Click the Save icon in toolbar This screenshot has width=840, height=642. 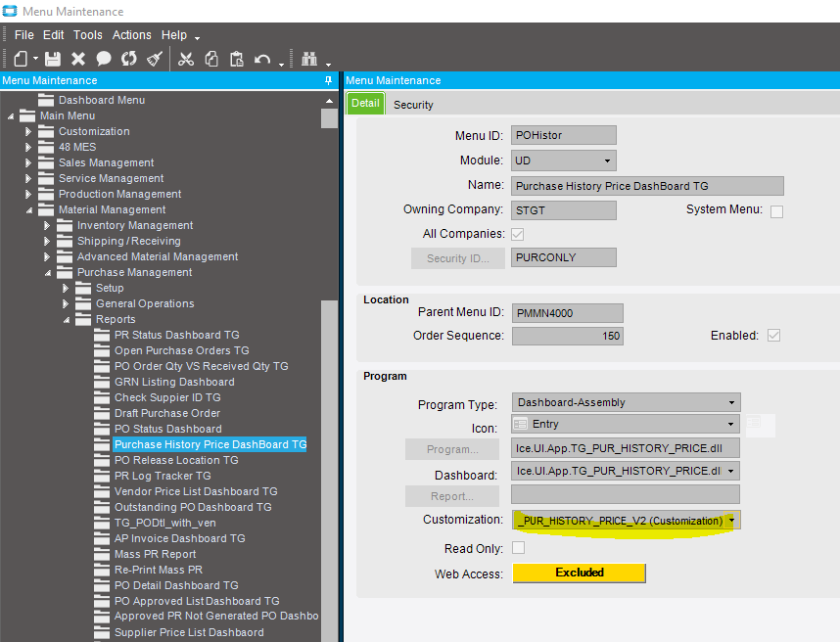click(53, 59)
